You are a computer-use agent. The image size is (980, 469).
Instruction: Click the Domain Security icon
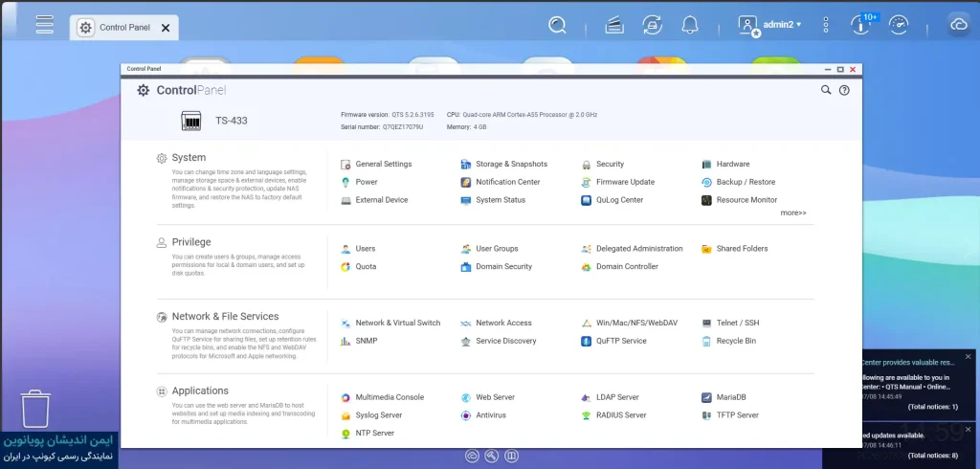click(465, 266)
